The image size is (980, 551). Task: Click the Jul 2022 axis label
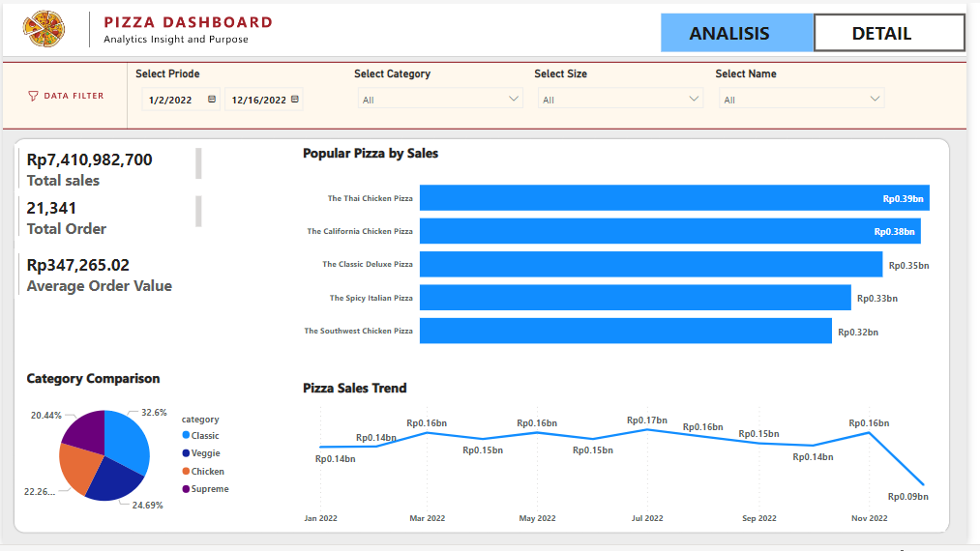click(x=647, y=518)
